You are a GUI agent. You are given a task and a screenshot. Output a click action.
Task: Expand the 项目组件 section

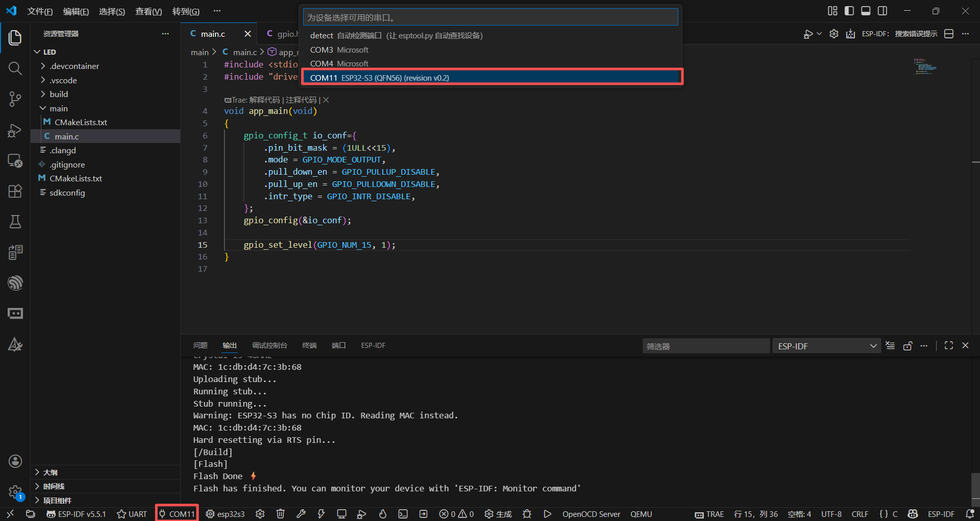point(105,501)
